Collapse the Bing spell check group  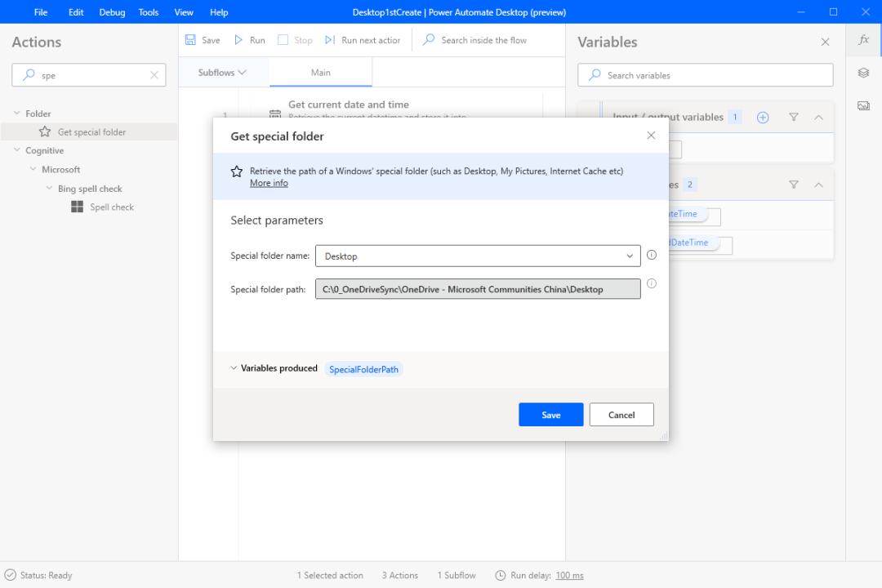click(x=50, y=188)
